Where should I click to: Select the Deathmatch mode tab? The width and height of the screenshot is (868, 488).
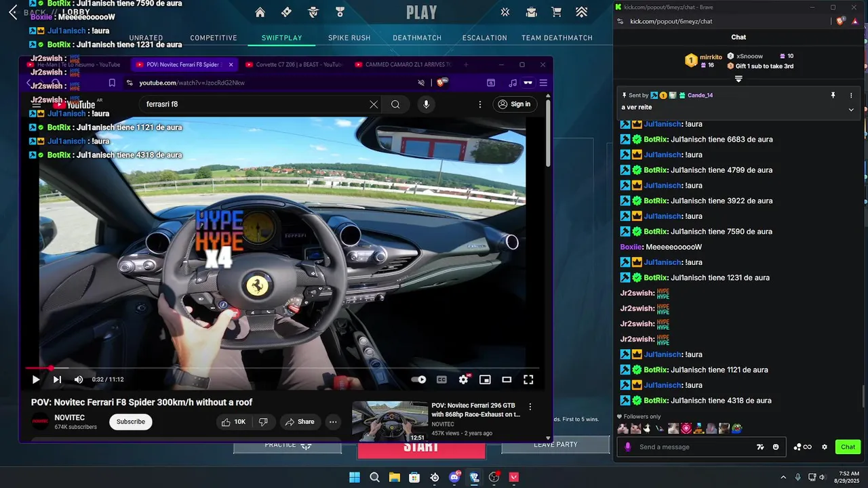[417, 38]
